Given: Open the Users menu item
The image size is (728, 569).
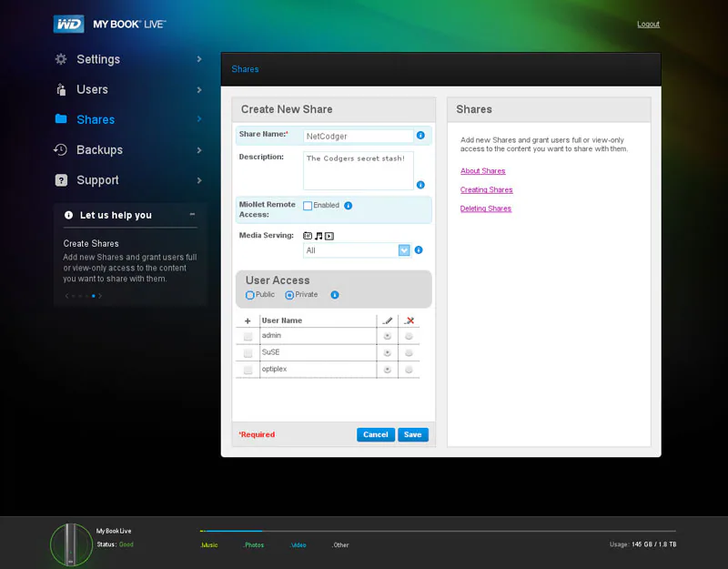Looking at the screenshot, I should 93,89.
